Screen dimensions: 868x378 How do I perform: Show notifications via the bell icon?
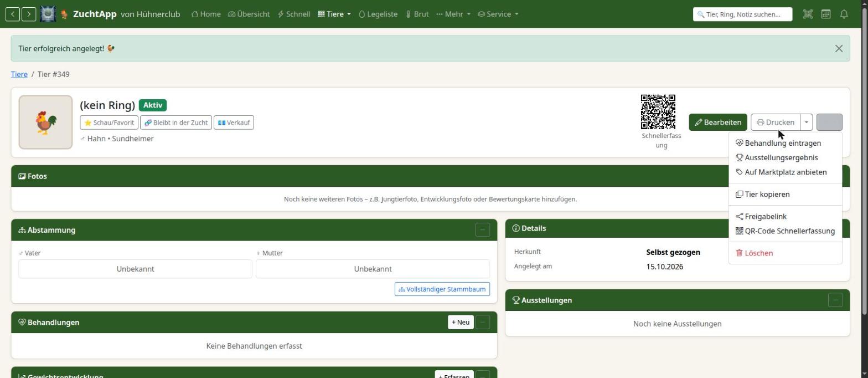pyautogui.click(x=844, y=14)
